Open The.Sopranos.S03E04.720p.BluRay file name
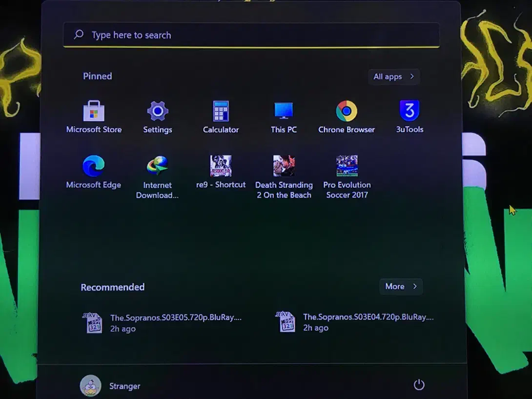The height and width of the screenshot is (399, 532). point(368,317)
